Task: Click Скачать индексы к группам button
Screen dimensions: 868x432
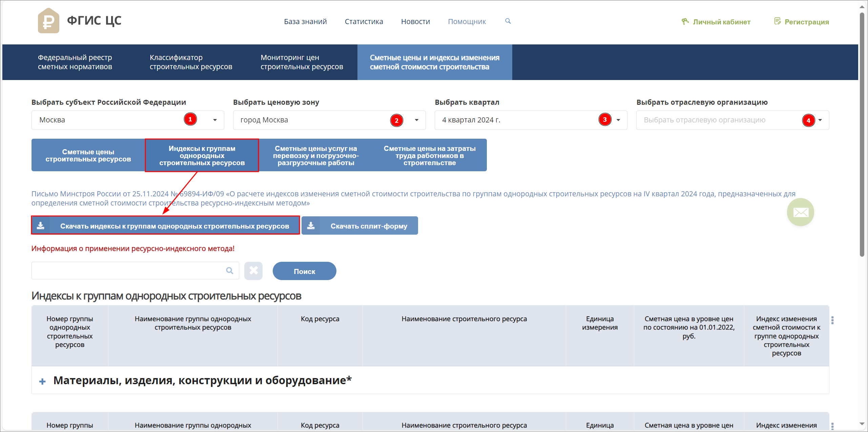Action: click(165, 225)
